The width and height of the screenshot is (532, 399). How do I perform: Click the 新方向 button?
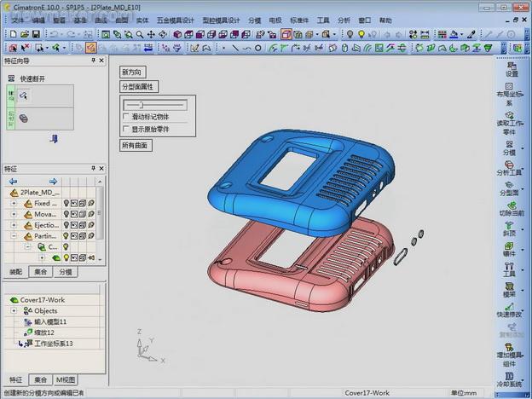point(132,72)
